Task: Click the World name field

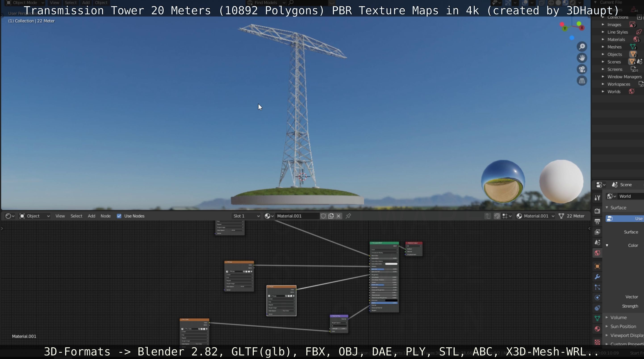Action: coord(631,196)
